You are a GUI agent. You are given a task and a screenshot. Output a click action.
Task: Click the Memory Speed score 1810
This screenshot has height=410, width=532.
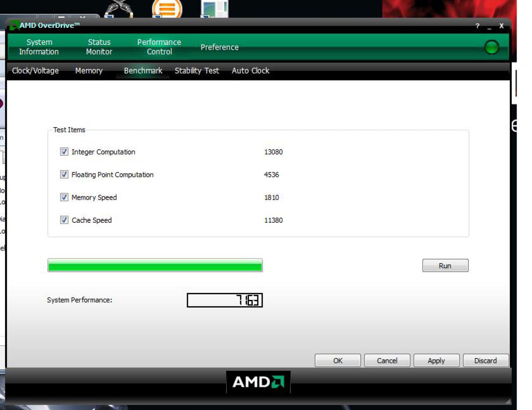[x=271, y=198]
